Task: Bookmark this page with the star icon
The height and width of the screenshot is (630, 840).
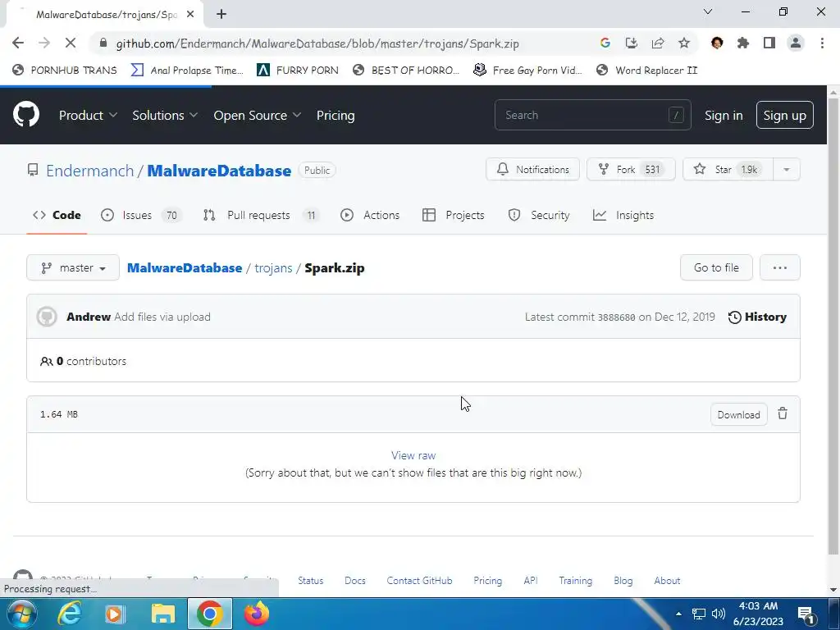Action: pyautogui.click(x=684, y=43)
